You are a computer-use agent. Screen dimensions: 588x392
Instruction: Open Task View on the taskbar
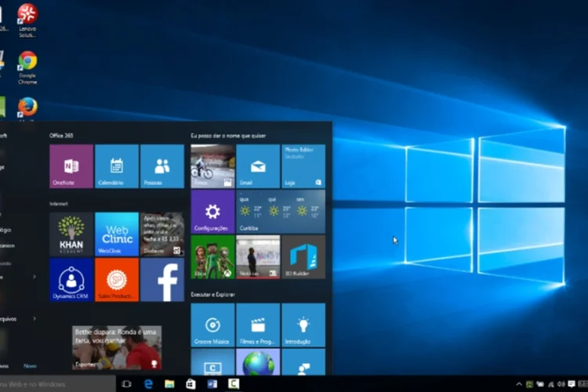(x=126, y=383)
